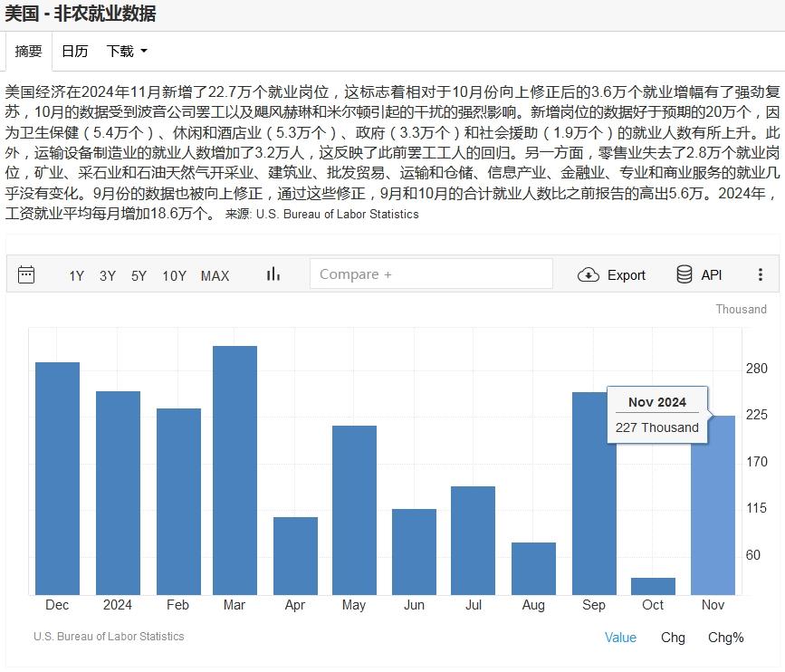Switch to the 摘要 tab
The image size is (785, 672).
point(29,52)
